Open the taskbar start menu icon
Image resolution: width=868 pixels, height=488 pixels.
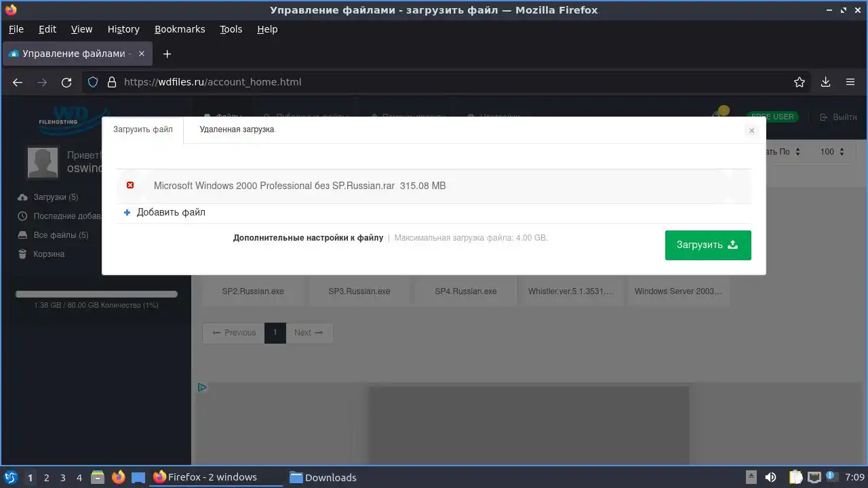pyautogui.click(x=10, y=477)
